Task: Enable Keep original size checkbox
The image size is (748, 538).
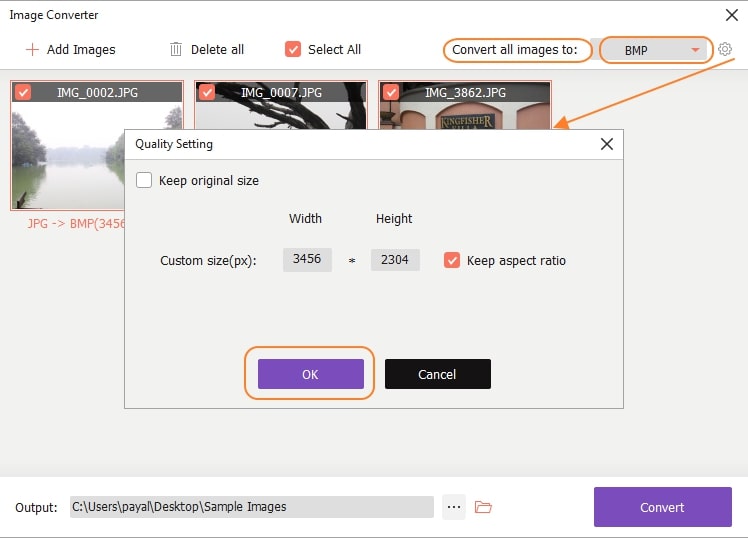Action: (144, 181)
